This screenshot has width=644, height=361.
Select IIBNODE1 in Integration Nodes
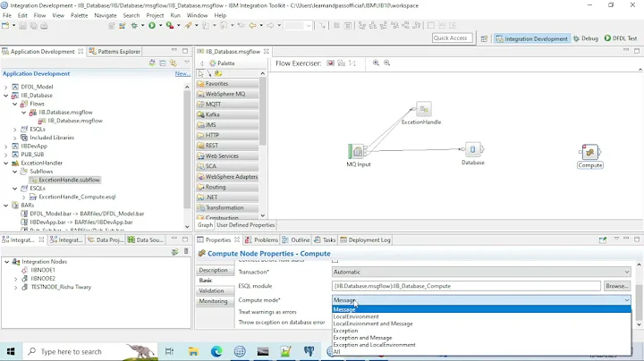[x=38, y=270]
